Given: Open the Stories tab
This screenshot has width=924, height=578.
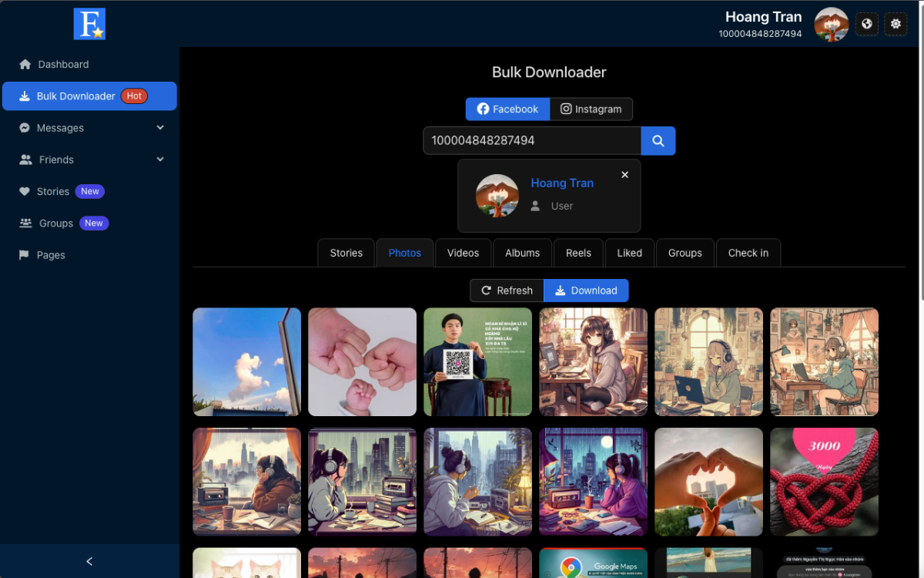Looking at the screenshot, I should [x=346, y=253].
